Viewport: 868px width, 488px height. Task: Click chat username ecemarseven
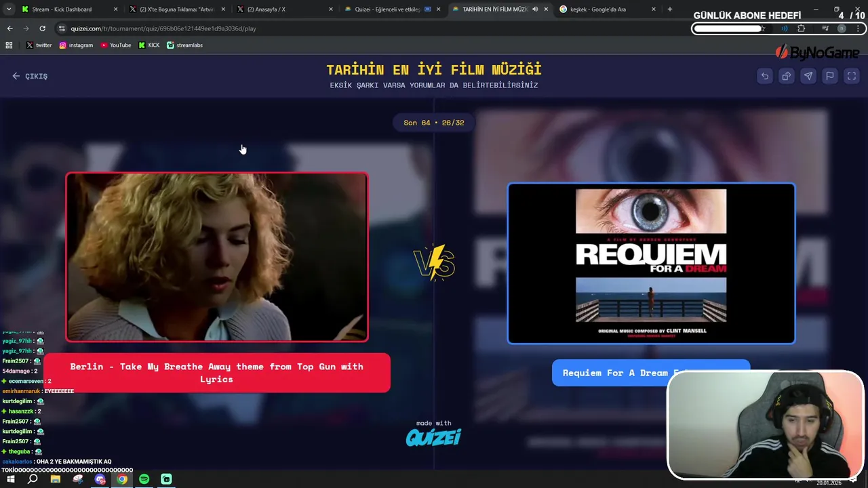tap(26, 381)
